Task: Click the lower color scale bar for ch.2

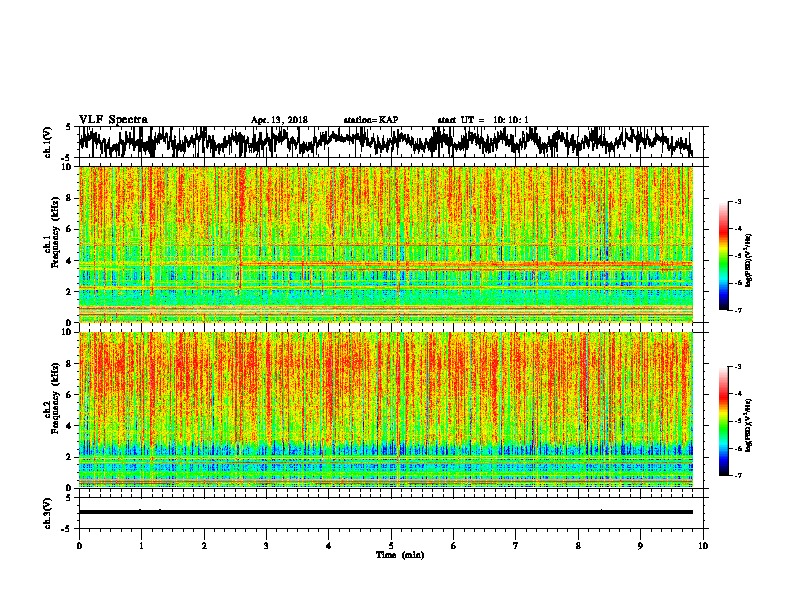Action: click(723, 421)
